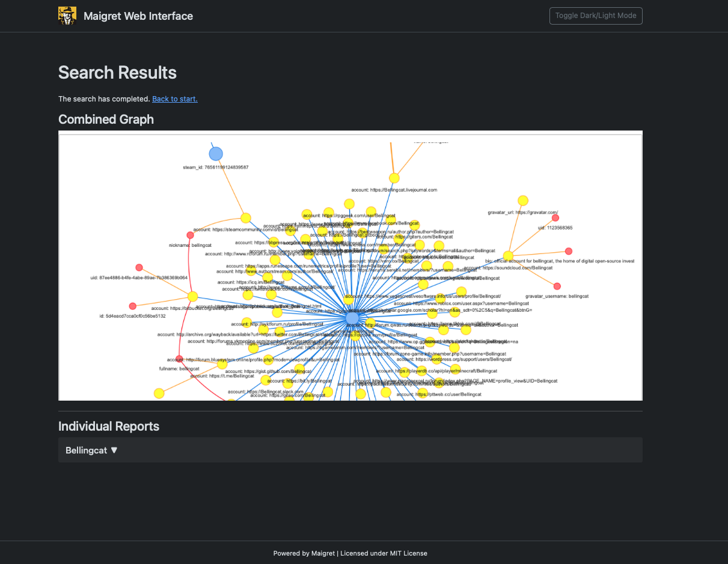Image resolution: width=728 pixels, height=564 pixels.
Task: Click the Maigret detective logo icon
Action: tap(67, 16)
